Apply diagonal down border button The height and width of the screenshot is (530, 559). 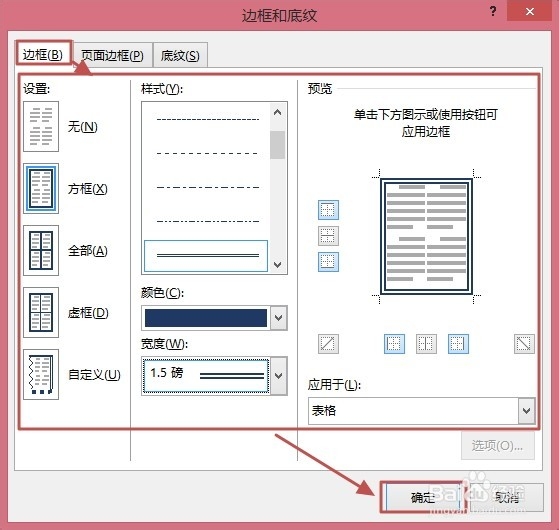tap(524, 344)
